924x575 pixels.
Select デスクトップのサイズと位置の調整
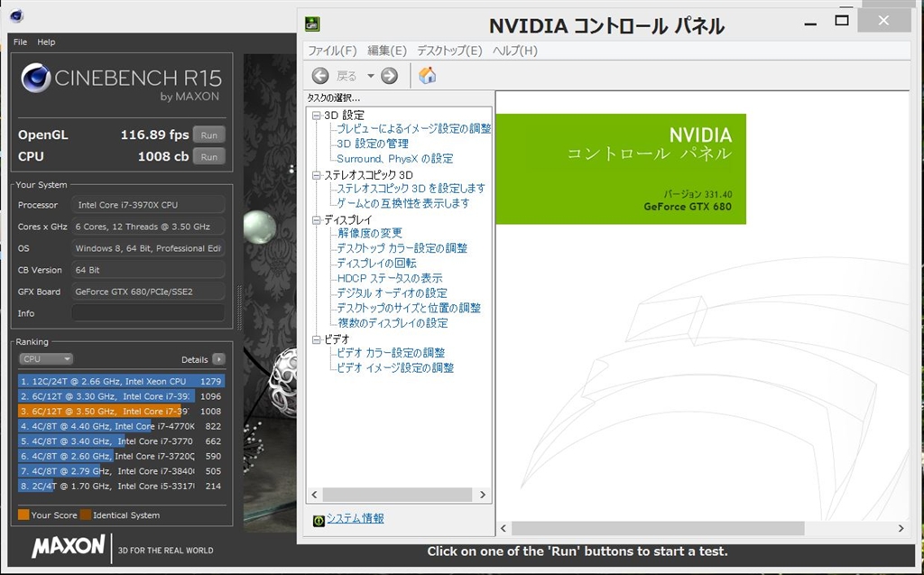pyautogui.click(x=409, y=308)
